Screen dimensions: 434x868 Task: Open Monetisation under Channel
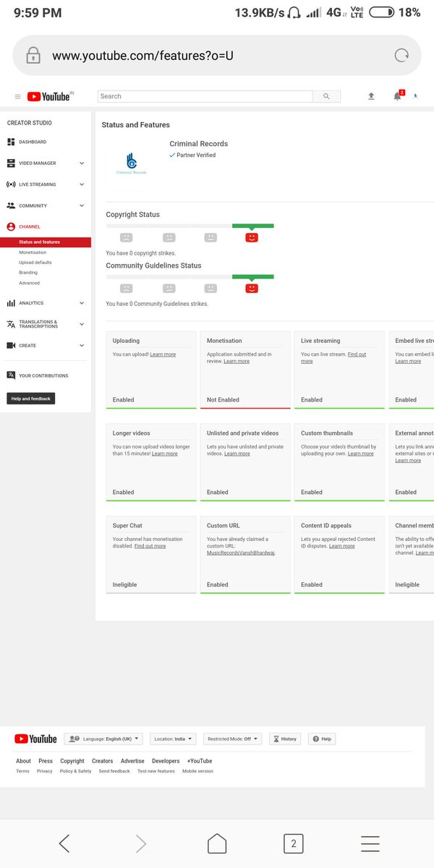coord(33,252)
